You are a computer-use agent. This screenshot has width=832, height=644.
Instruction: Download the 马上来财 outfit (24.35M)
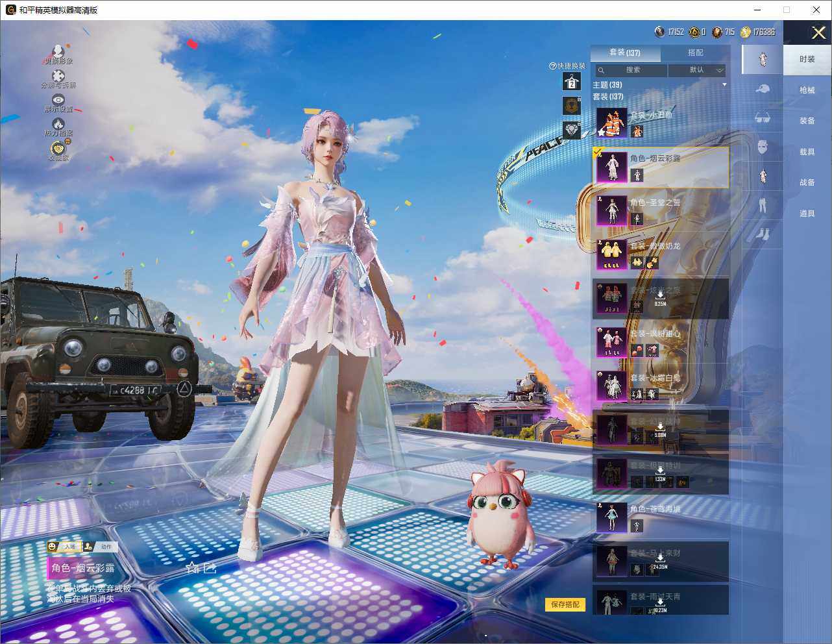coord(660,561)
